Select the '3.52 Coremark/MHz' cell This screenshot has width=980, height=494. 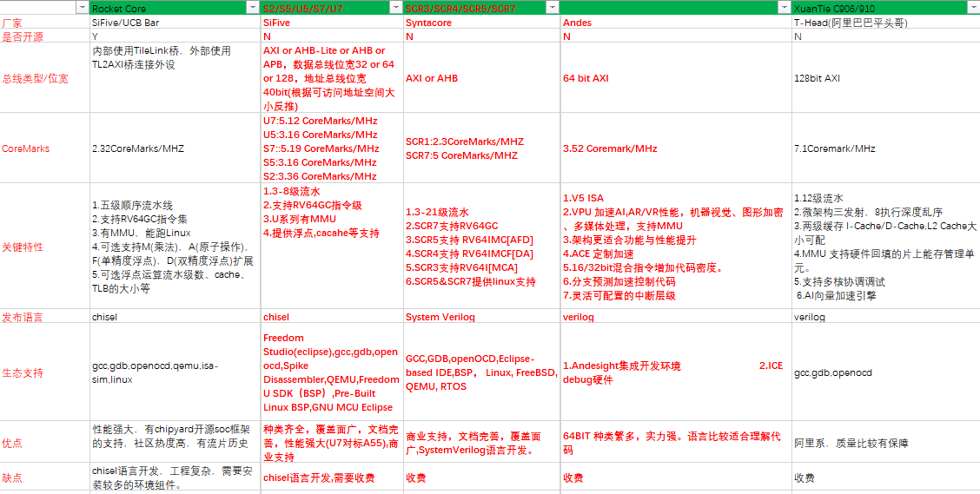[x=676, y=148]
